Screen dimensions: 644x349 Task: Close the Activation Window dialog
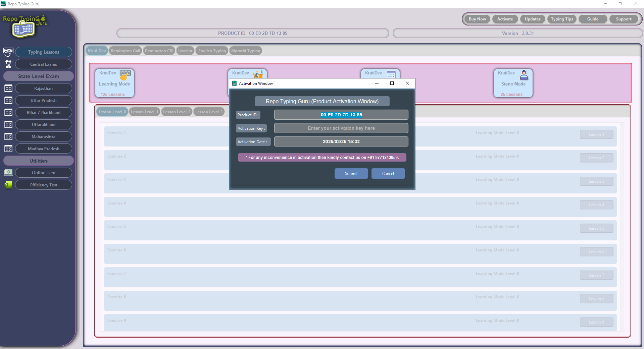tap(407, 83)
